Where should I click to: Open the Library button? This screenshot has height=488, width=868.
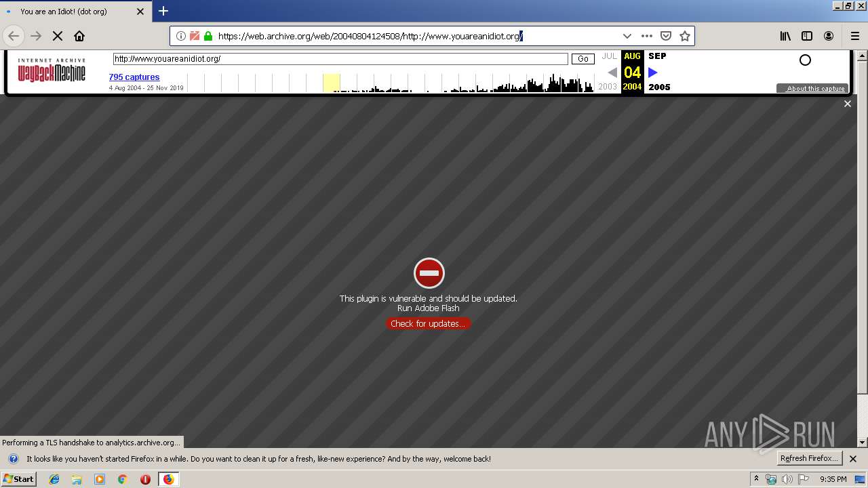pos(785,36)
